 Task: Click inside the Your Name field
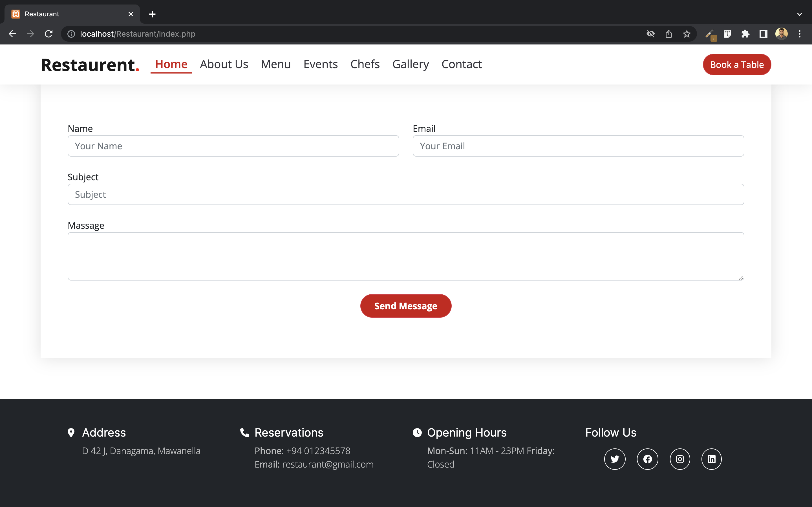[x=233, y=146]
